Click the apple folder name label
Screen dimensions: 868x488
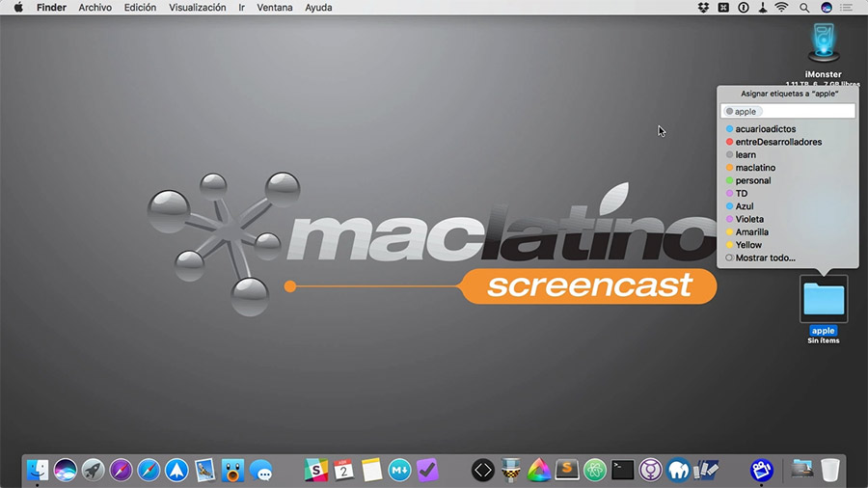pyautogui.click(x=824, y=331)
